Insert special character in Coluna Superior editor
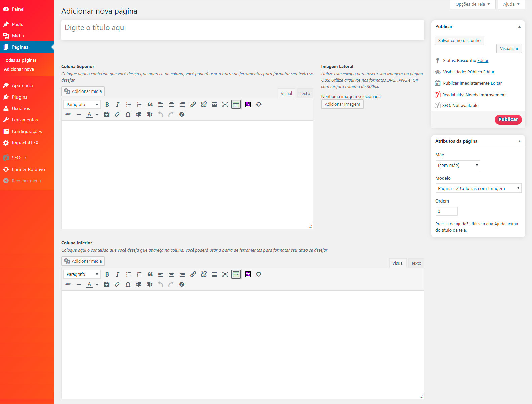This screenshot has width=532, height=404. pos(128,114)
